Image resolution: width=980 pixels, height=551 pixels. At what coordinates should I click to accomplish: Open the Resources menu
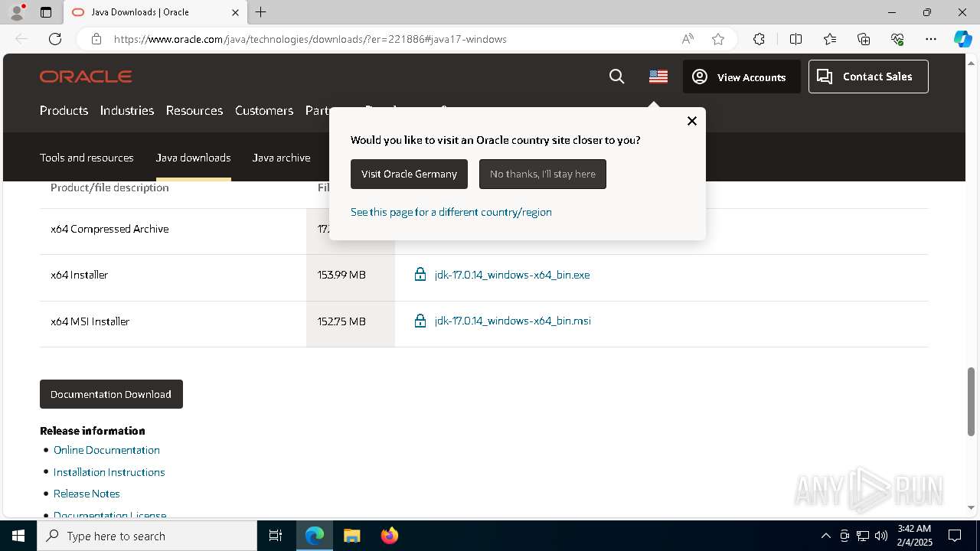pos(194,110)
